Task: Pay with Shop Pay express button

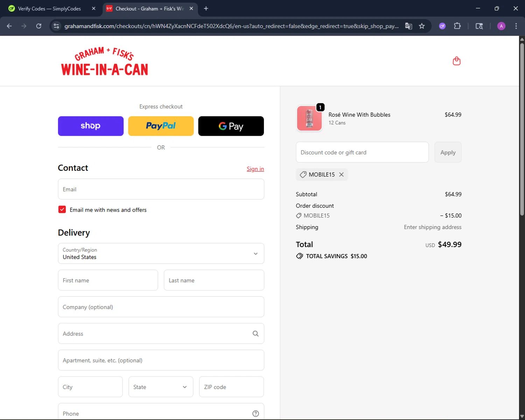Action: coord(91,126)
